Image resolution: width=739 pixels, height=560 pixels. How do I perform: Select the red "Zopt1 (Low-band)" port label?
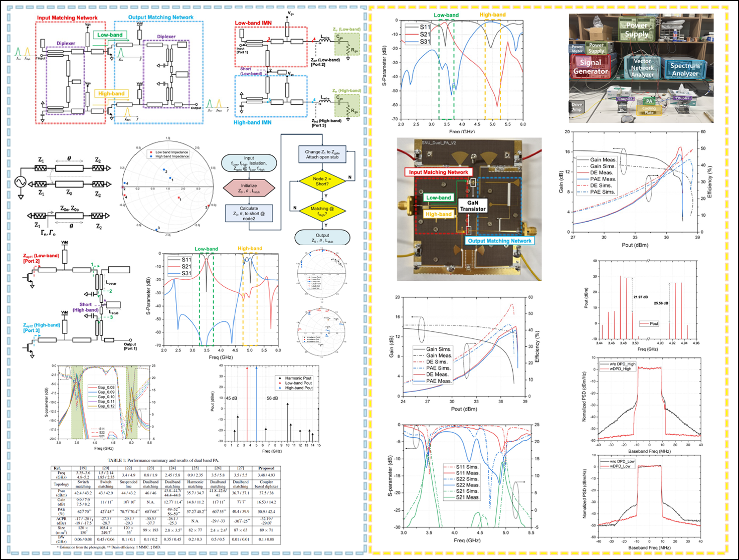(x=41, y=258)
